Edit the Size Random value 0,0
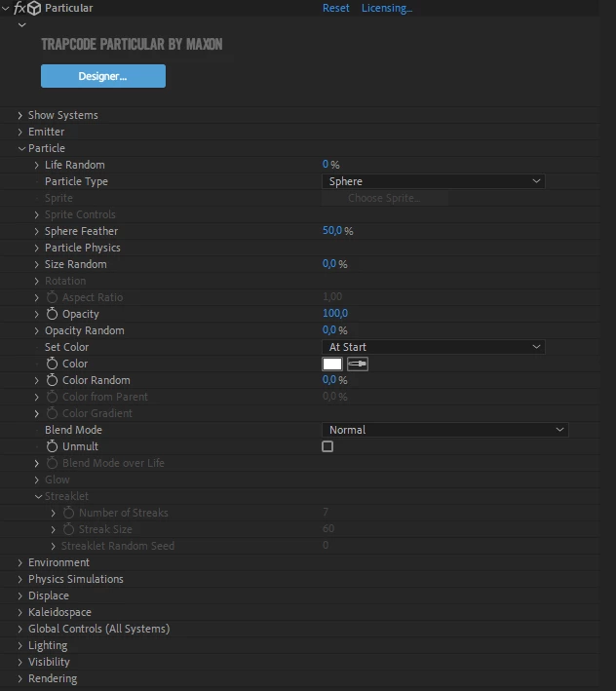Screen dimensions: 616x691 (x=329, y=263)
